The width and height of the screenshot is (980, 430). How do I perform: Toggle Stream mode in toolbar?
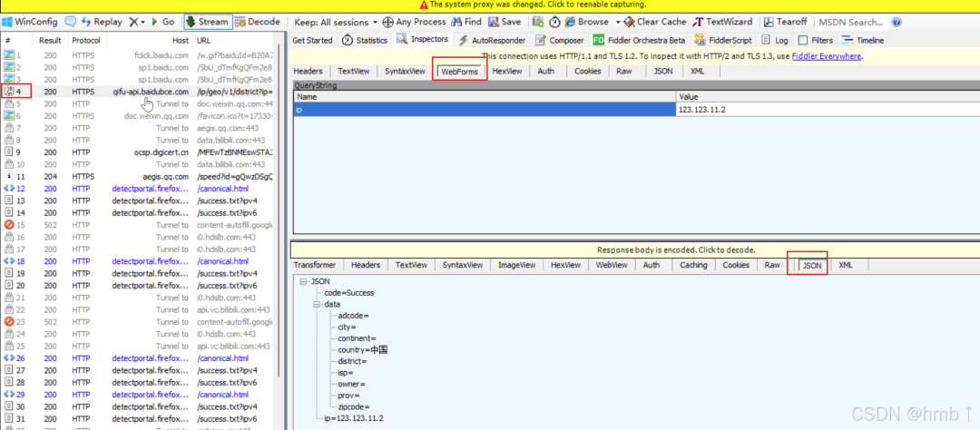[208, 22]
